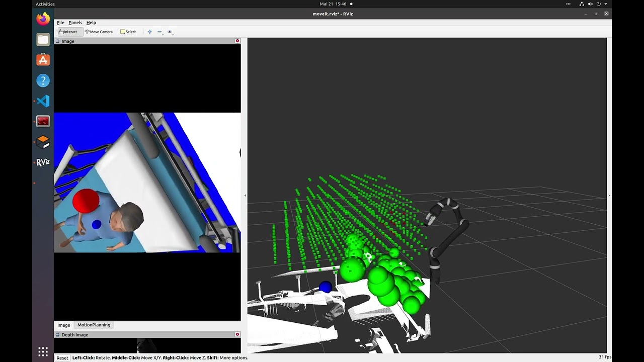The image size is (644, 362).
Task: Open the Files app in dock
Action: [x=43, y=40]
